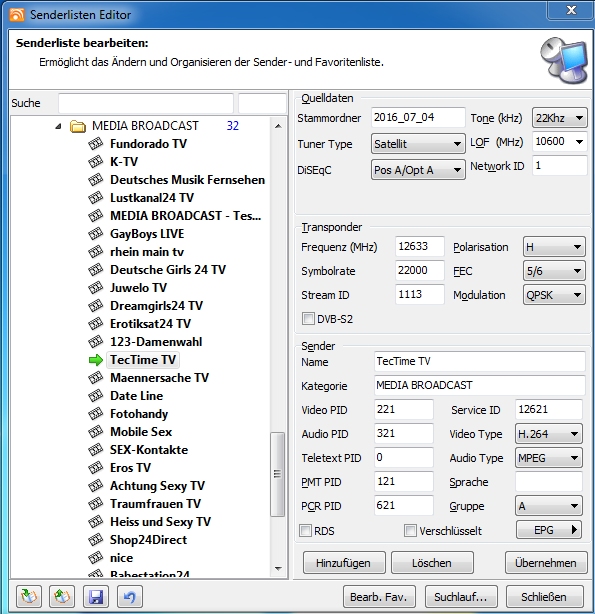Click the Stammordner input field

418,117
